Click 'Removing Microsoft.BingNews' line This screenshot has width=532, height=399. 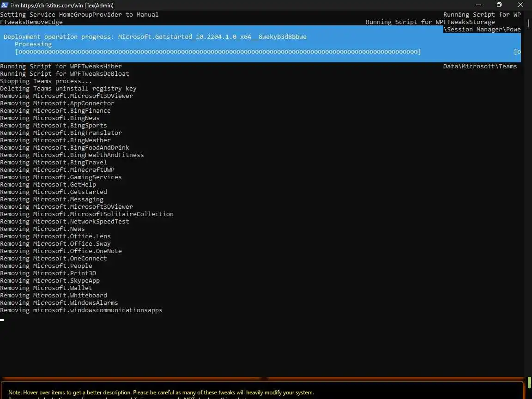pos(50,118)
